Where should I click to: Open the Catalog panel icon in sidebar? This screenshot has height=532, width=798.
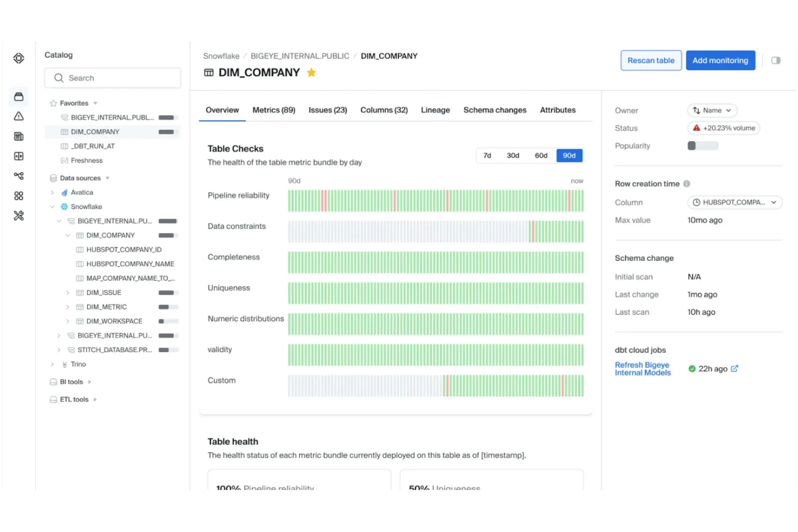18,96
